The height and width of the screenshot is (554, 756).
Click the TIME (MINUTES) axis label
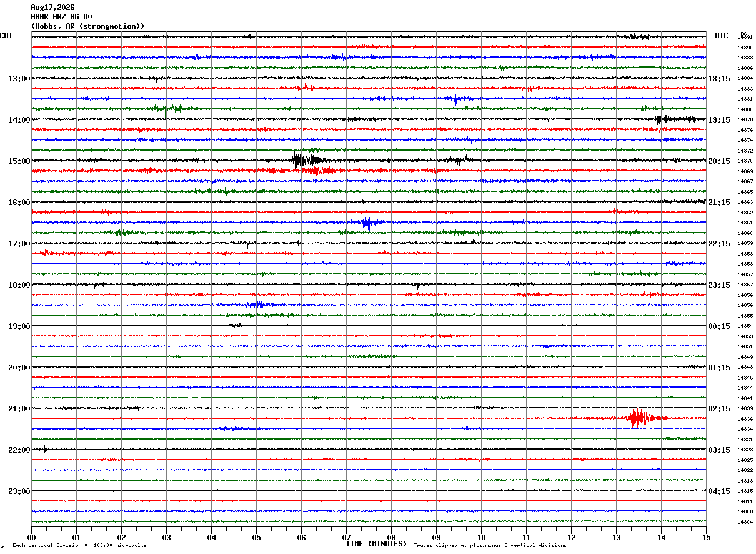click(376, 544)
